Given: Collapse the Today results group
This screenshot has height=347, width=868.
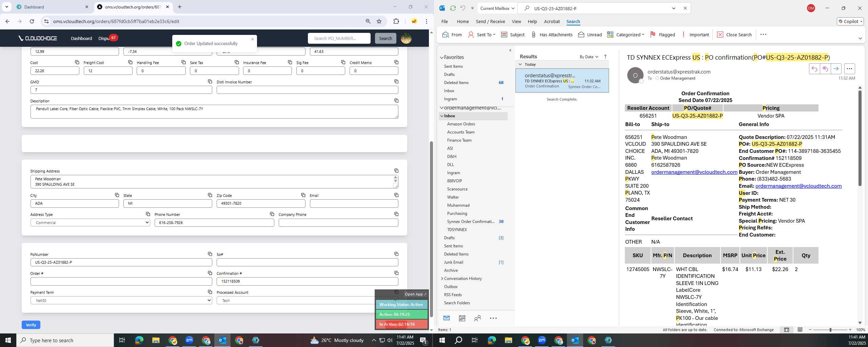Looking at the screenshot, I should [520, 64].
